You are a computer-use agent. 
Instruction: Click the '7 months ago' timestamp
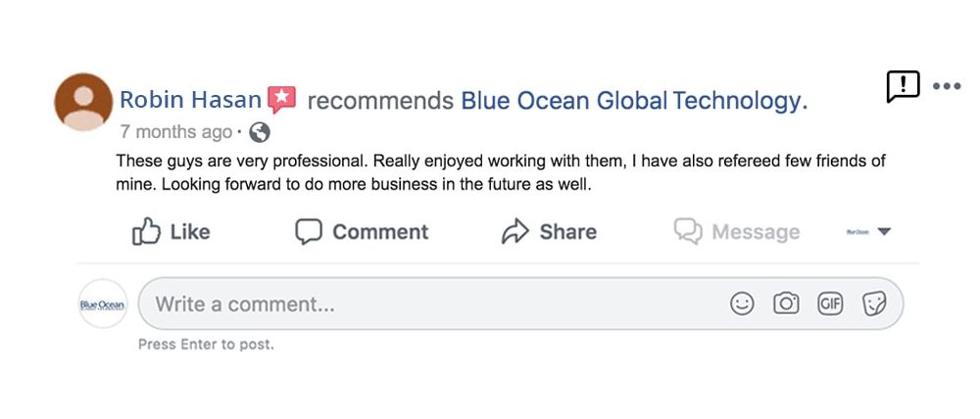pos(176,132)
